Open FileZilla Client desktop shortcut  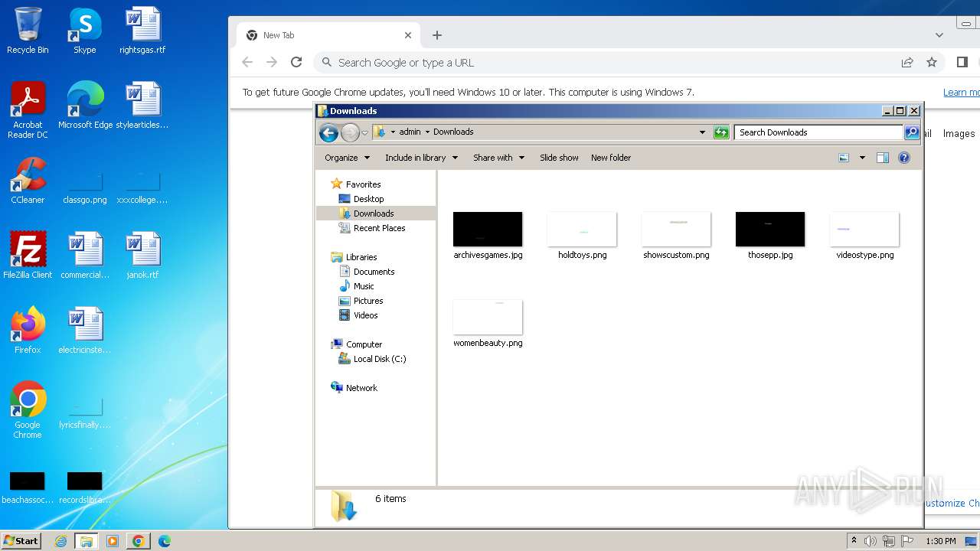coord(28,256)
